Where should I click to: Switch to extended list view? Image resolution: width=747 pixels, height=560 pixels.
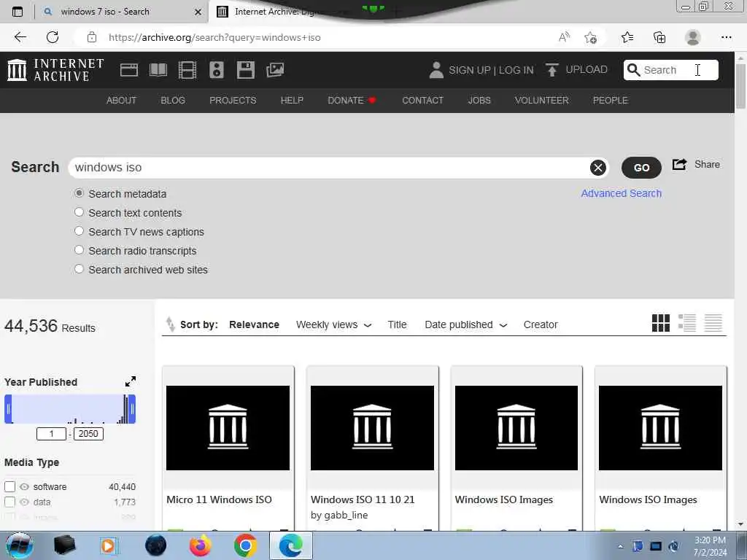[687, 323]
